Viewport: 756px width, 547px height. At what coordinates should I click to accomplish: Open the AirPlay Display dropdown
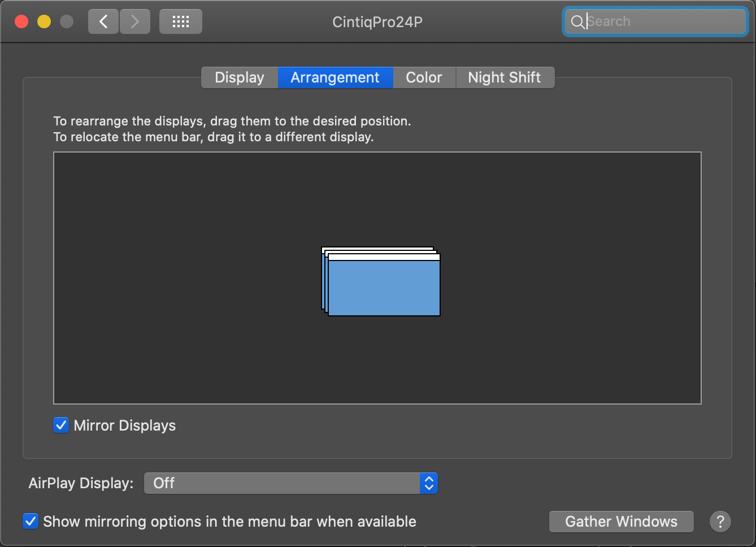pyautogui.click(x=291, y=483)
